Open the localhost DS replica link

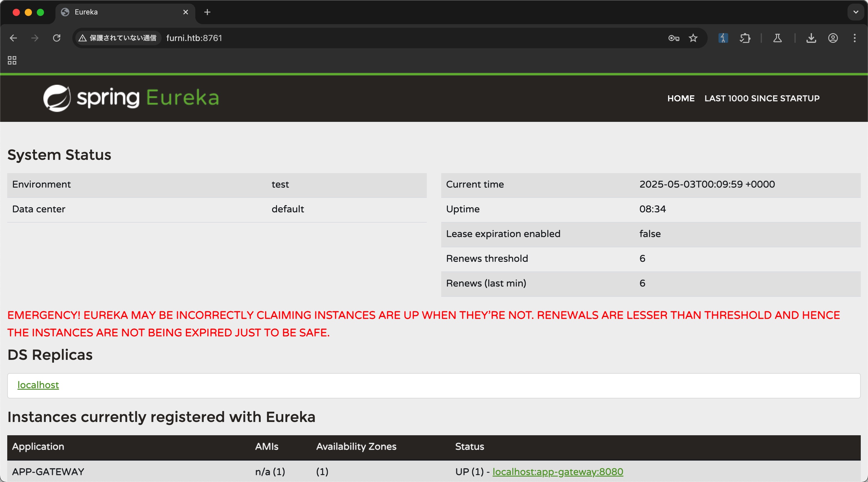click(x=38, y=385)
